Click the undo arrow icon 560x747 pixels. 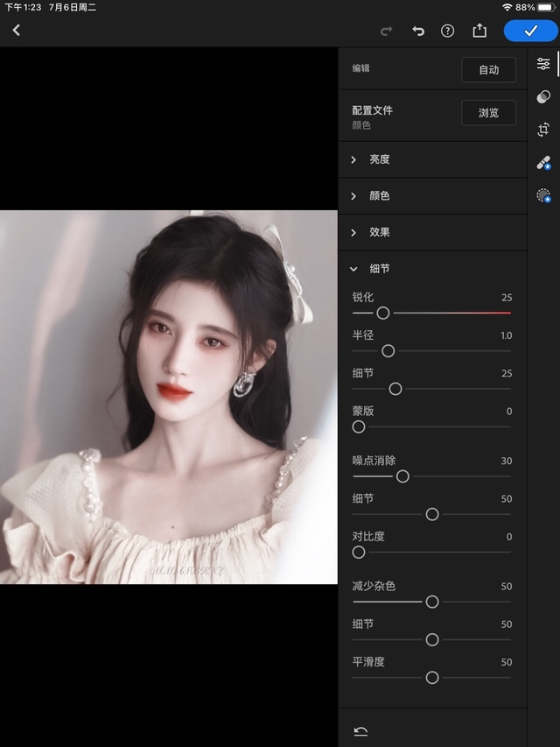tap(417, 31)
